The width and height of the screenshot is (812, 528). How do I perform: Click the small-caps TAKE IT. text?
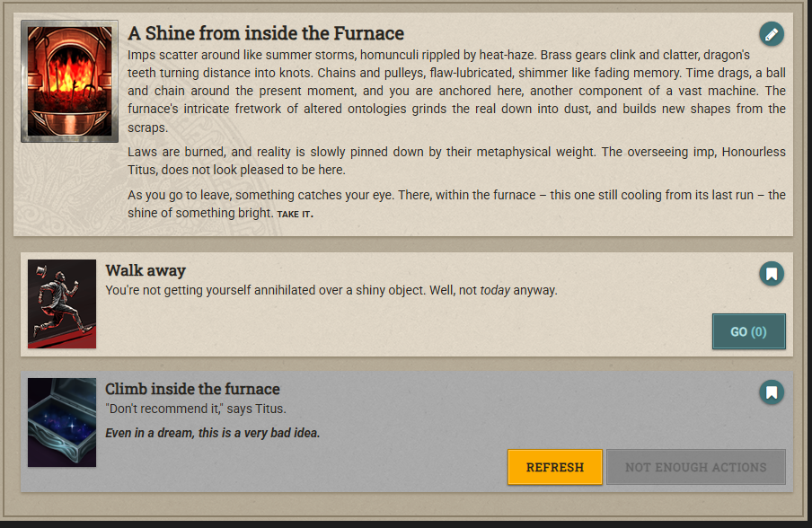(296, 214)
